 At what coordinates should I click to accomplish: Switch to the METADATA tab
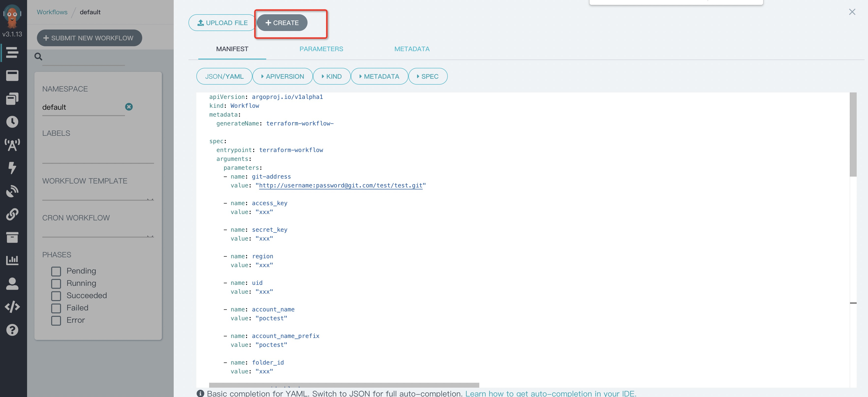point(412,49)
